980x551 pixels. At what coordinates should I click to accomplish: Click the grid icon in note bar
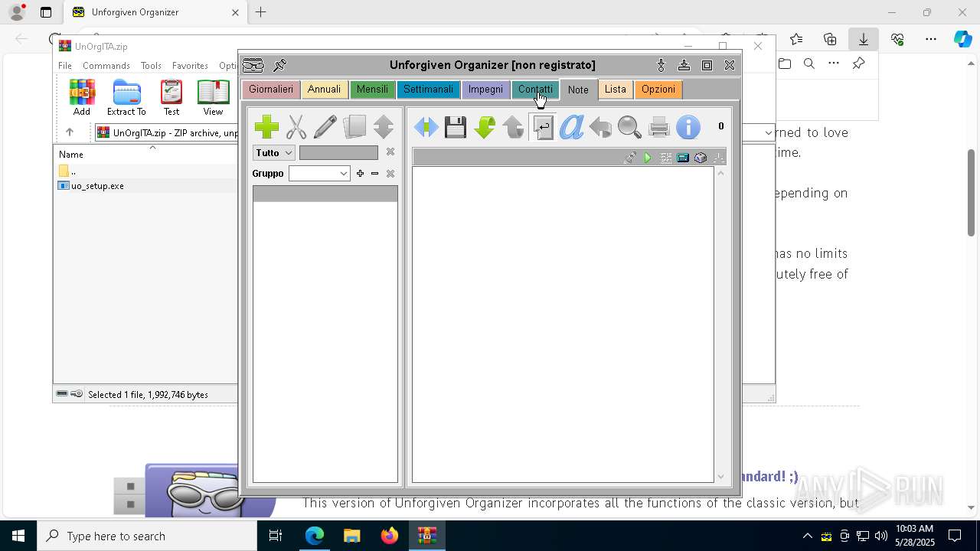coord(665,158)
